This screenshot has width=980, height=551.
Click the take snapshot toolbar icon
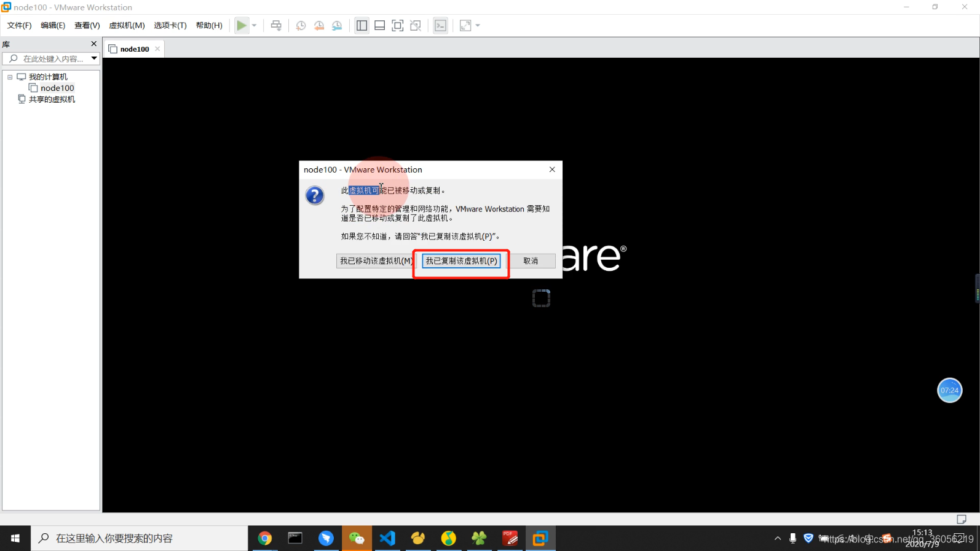[x=301, y=25]
